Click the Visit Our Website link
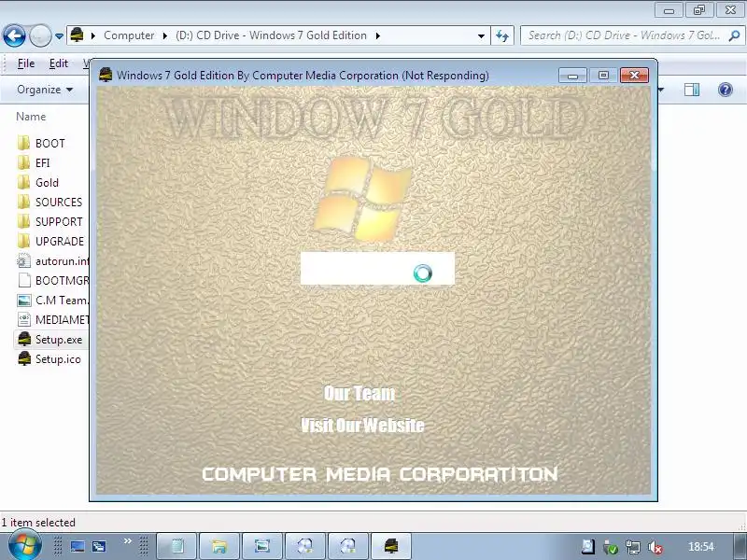This screenshot has height=560, width=747. (x=362, y=426)
